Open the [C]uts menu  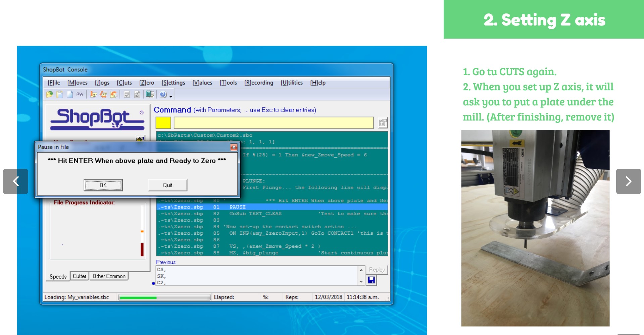click(124, 83)
